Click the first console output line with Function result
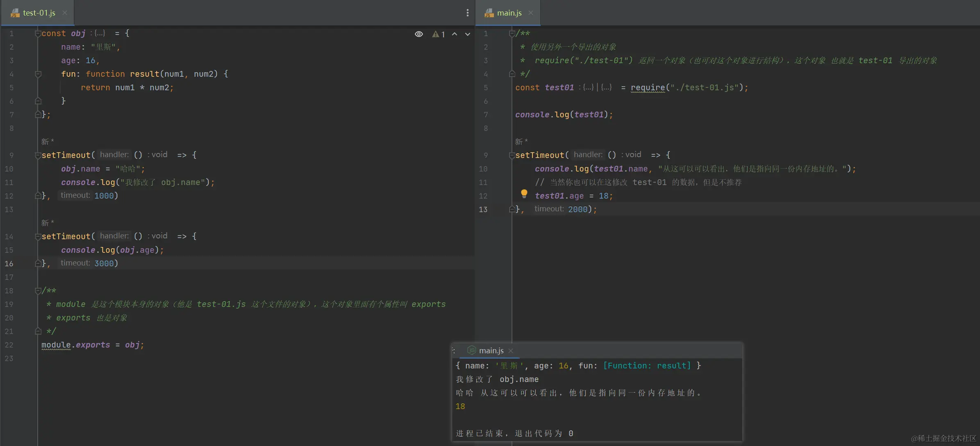 578,366
